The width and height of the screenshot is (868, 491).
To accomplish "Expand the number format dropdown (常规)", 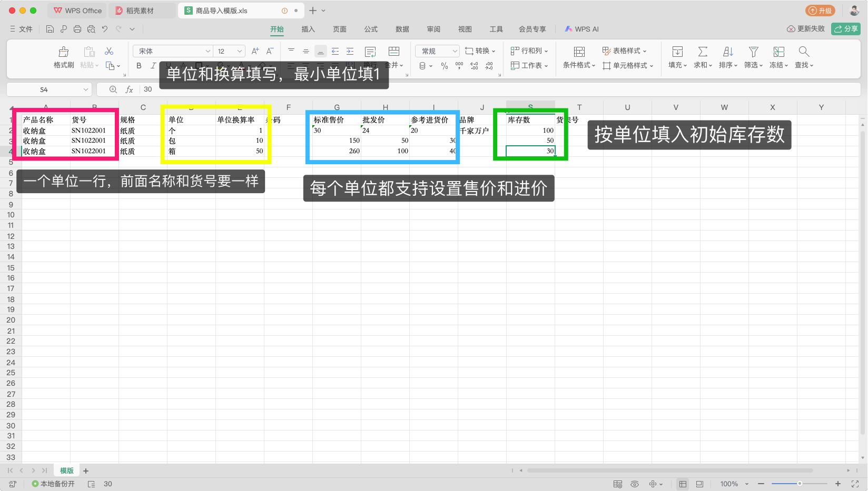I will point(438,51).
